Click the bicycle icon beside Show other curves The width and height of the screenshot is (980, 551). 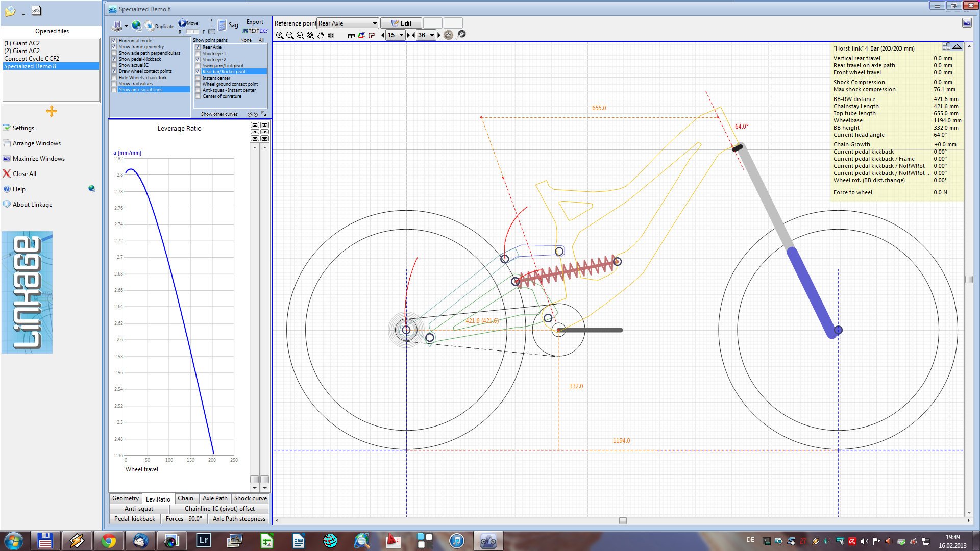point(252,114)
